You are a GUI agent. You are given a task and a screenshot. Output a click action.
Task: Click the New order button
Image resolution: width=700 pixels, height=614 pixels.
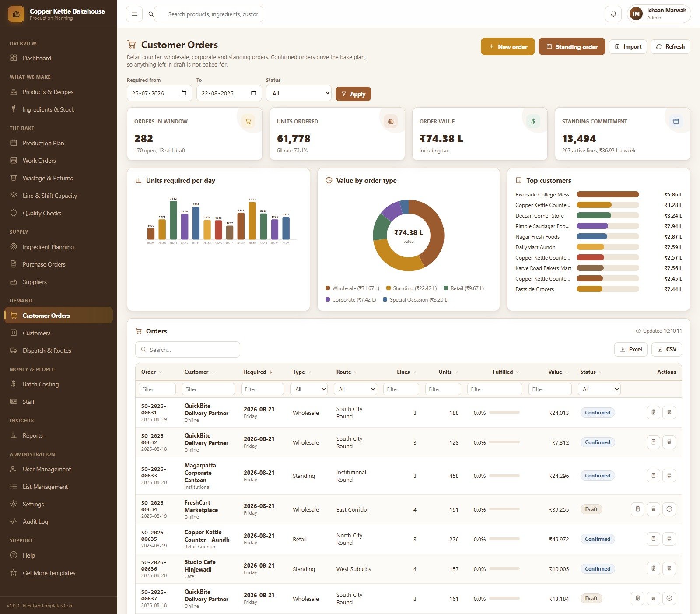(x=507, y=46)
